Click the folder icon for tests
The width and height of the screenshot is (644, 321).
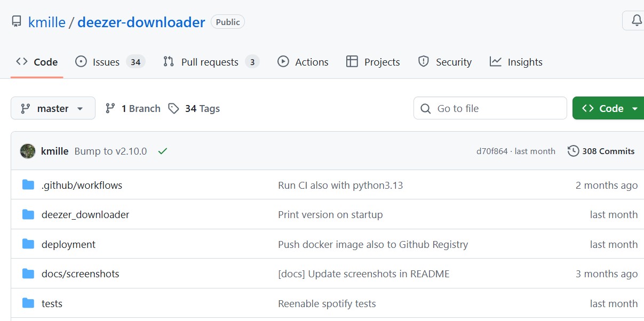[x=28, y=303]
